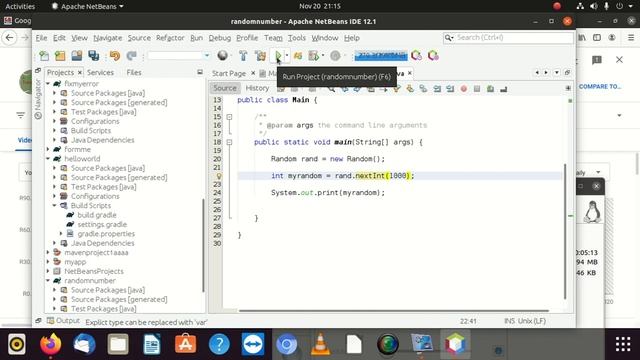The image size is (640, 360).
Task: Expand the mavenproject1aaaa node
Action: [48, 253]
